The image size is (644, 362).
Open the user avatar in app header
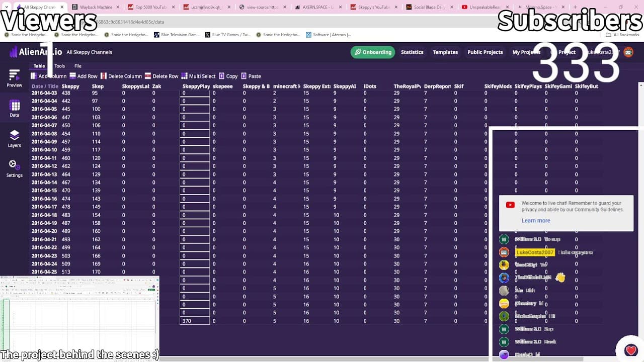click(628, 52)
